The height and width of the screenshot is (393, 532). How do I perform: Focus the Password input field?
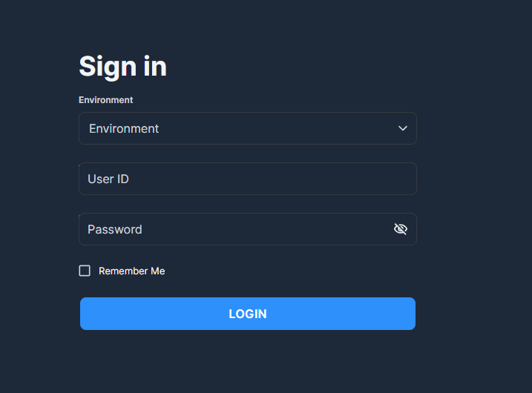tap(248, 229)
